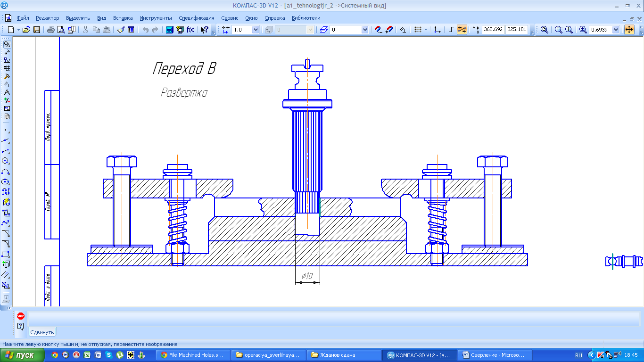Click the f(x) variables icon
The height and width of the screenshot is (362, 644).
pos(190,30)
